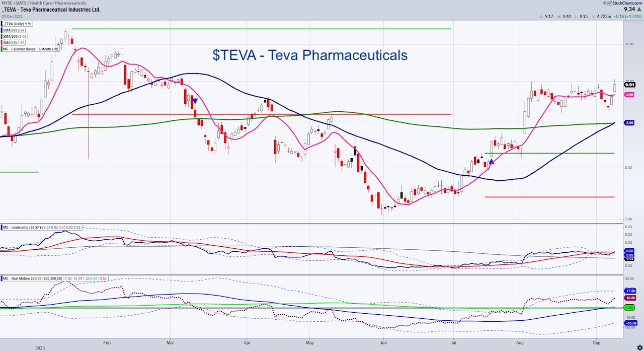Screen dimensions: 644x352
Task: Select the SMA(10) legend entry
Action: tap(14, 43)
